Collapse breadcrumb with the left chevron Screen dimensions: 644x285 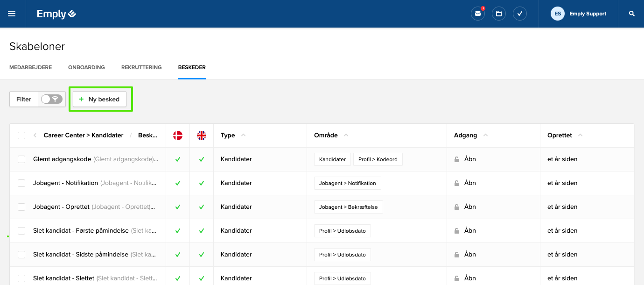tap(35, 135)
